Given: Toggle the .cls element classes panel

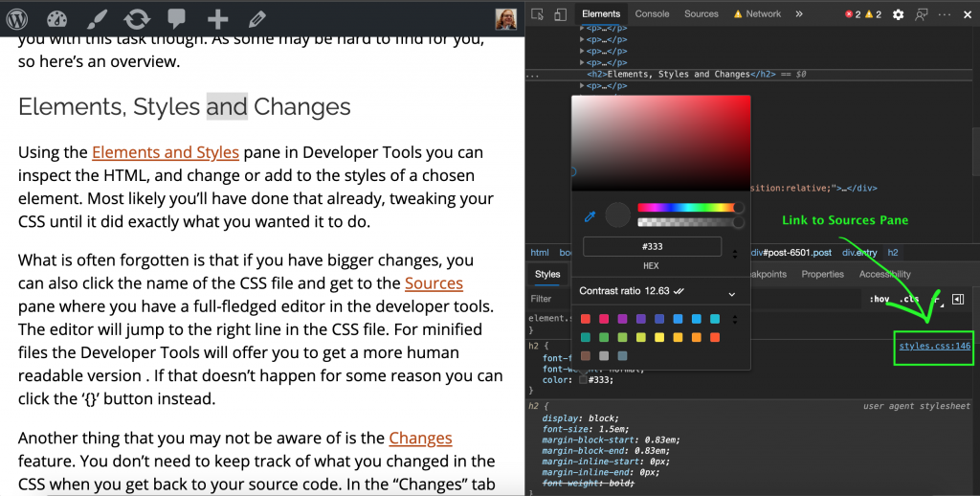Looking at the screenshot, I should tap(909, 299).
